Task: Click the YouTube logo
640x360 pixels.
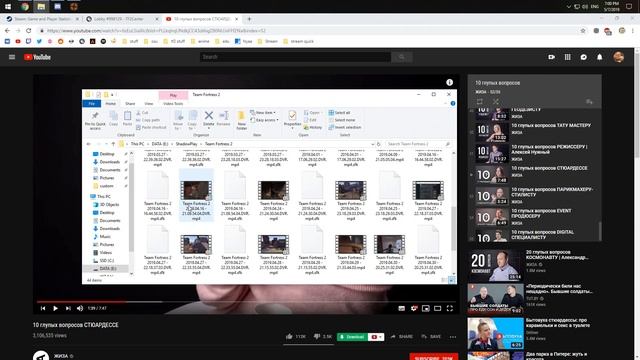Action: point(37,57)
